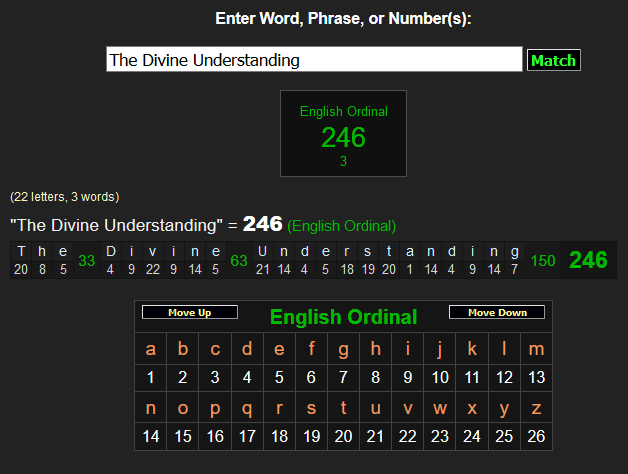Click the value 13 cell in the chart

536,377
